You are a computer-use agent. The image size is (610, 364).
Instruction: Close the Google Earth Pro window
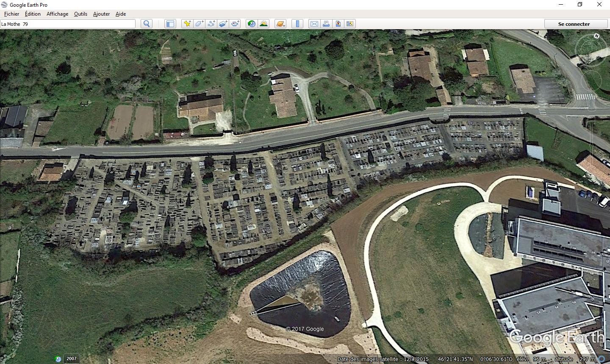click(599, 5)
